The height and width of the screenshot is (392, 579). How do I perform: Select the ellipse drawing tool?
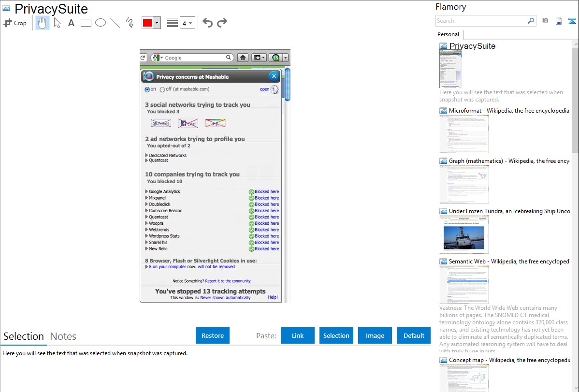pyautogui.click(x=101, y=23)
